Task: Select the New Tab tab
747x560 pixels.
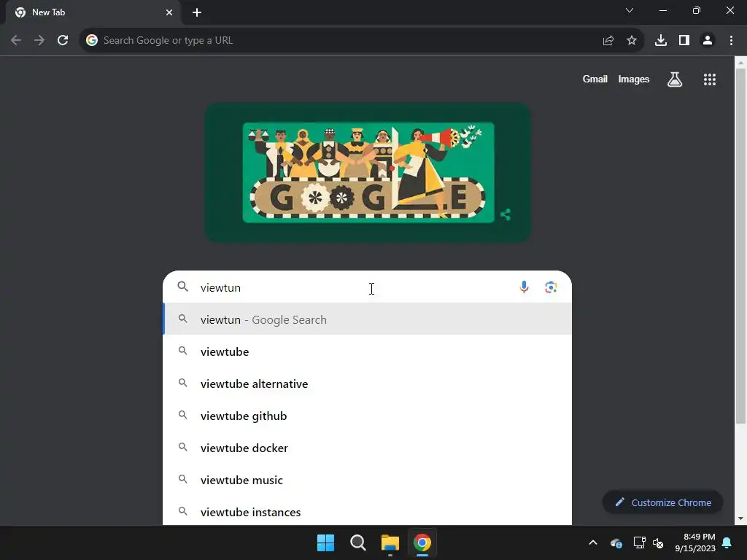Action: click(93, 12)
